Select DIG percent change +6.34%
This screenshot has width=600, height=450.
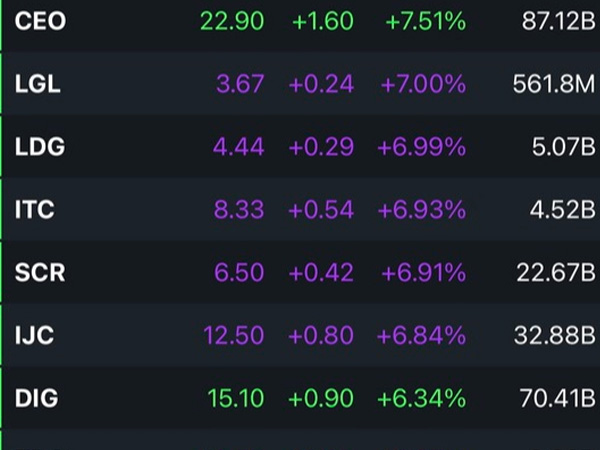pyautogui.click(x=421, y=399)
